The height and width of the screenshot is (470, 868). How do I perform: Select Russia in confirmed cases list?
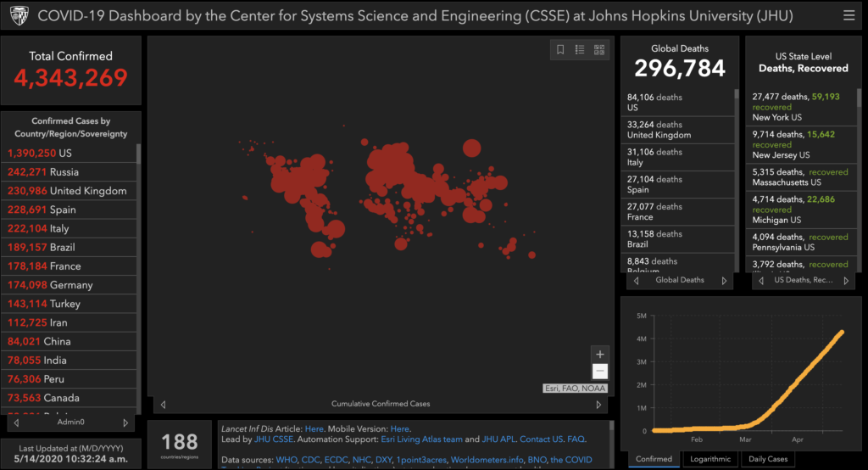click(x=70, y=172)
